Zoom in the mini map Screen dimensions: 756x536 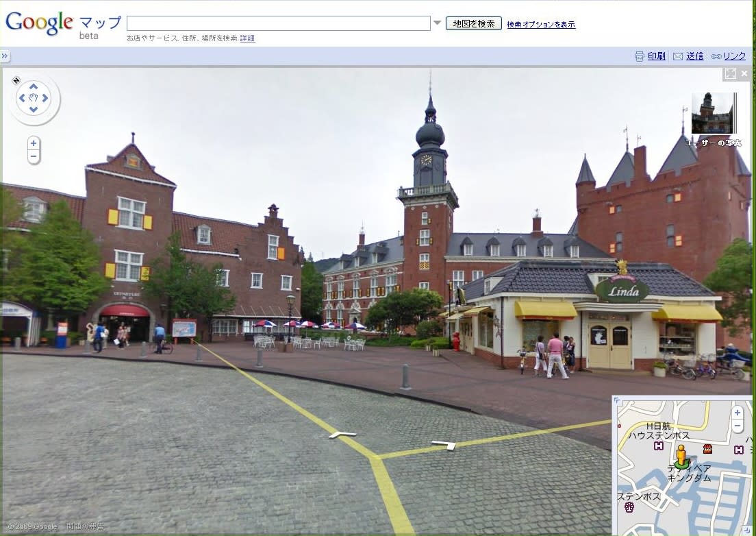tap(737, 413)
